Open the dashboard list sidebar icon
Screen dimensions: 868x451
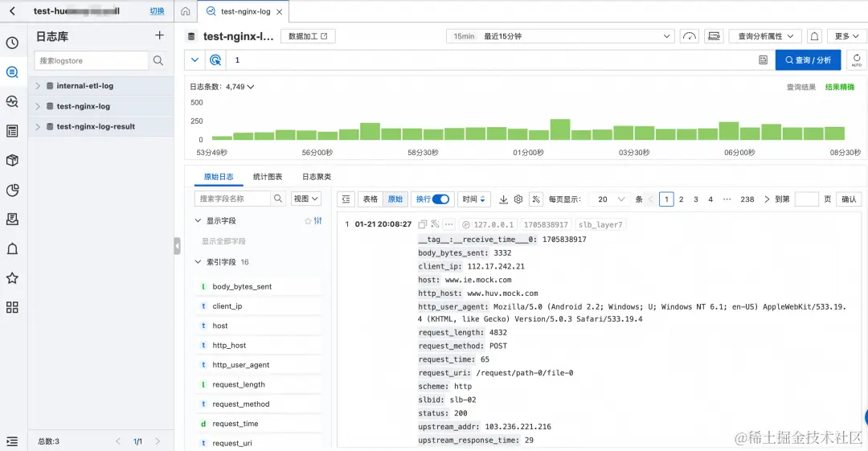(12, 131)
